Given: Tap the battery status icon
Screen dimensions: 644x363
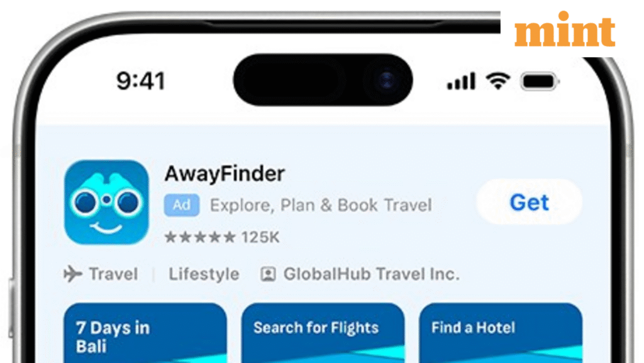Looking at the screenshot, I should tap(540, 81).
